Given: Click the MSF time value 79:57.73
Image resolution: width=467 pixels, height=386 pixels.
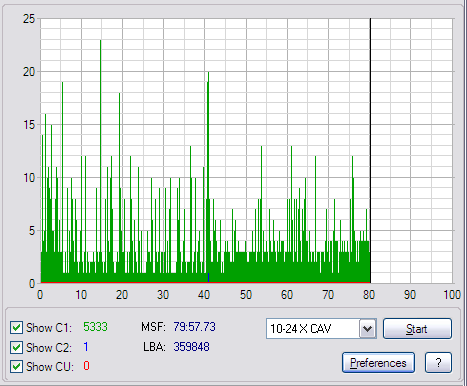Looking at the screenshot, I should (194, 327).
